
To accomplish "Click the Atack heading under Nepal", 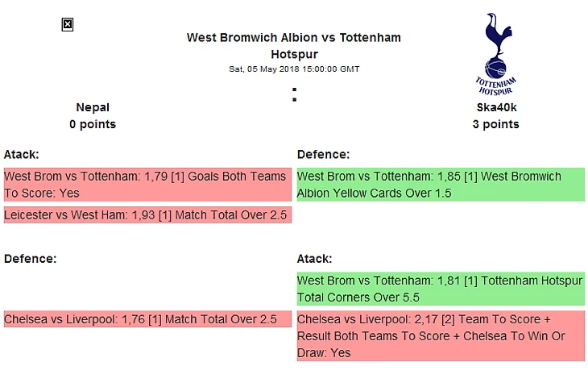I will tap(22, 154).
